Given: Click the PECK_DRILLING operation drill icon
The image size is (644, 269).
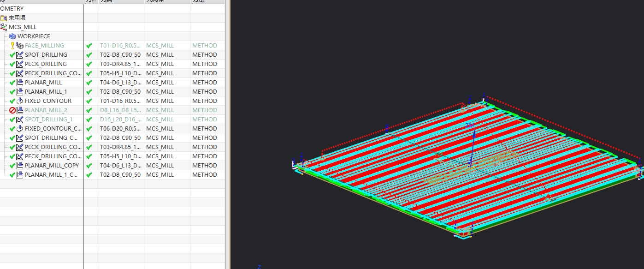Looking at the screenshot, I should 20,64.
